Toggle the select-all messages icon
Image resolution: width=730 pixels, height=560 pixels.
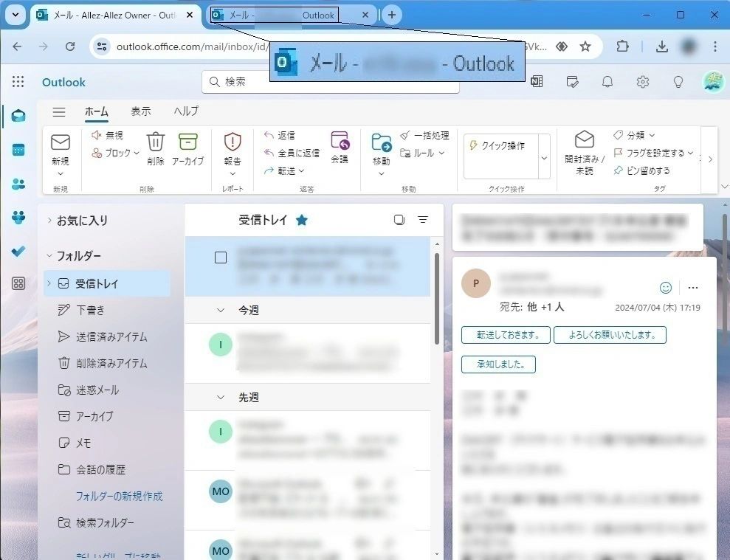coord(399,220)
